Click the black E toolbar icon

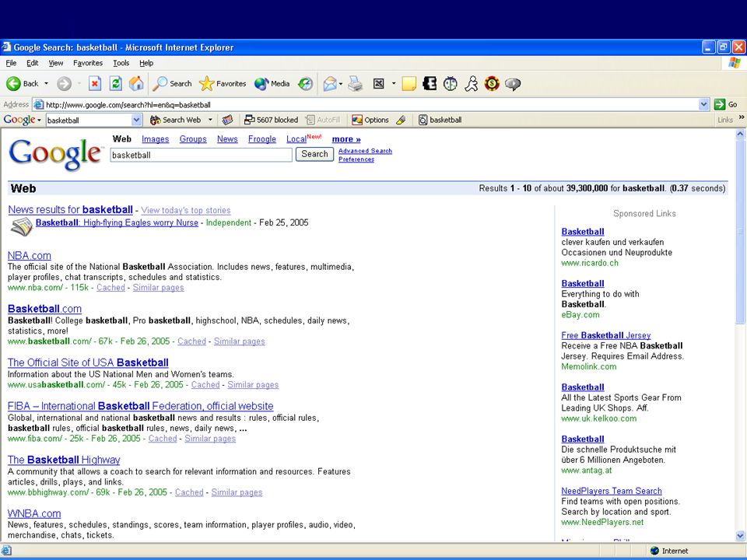[x=430, y=84]
